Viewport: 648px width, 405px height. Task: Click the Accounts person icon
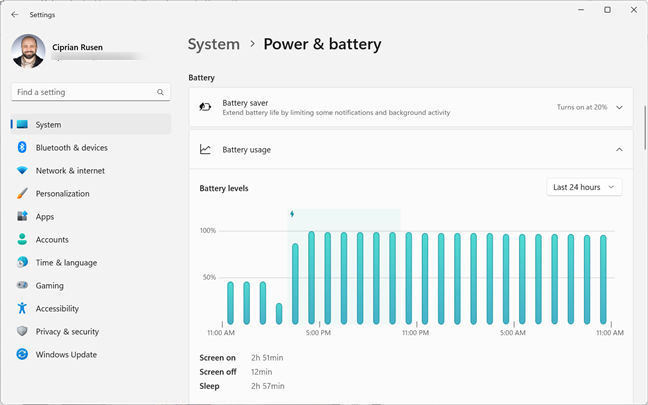(22, 240)
